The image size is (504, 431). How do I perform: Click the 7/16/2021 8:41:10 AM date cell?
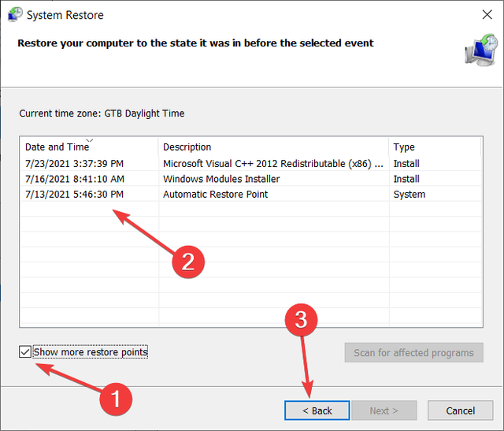pyautogui.click(x=74, y=179)
